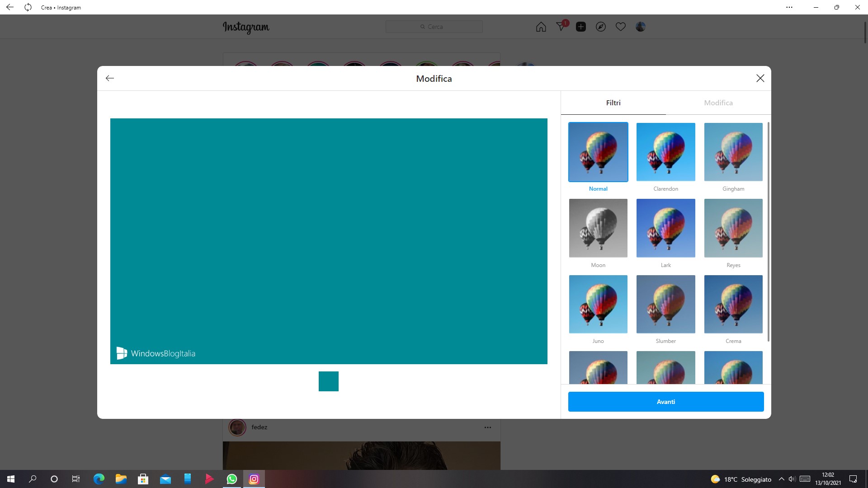Go back using the Modifica dialog arrow
The width and height of the screenshot is (868, 488).
[109, 78]
